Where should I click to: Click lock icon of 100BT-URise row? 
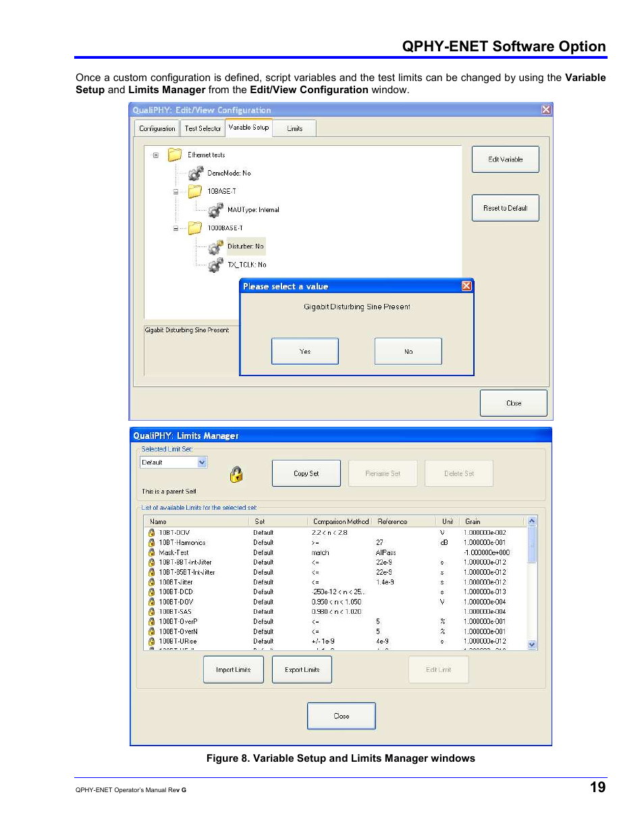click(x=152, y=642)
